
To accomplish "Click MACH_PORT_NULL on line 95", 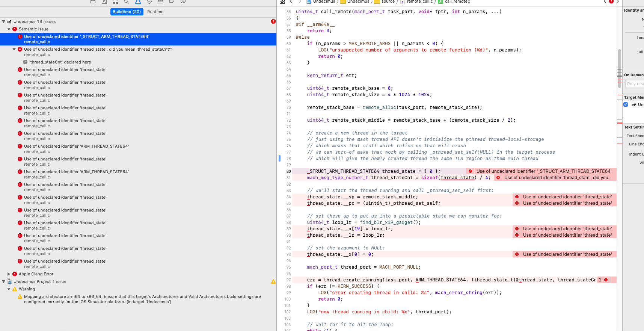I will pyautogui.click(x=398, y=267).
